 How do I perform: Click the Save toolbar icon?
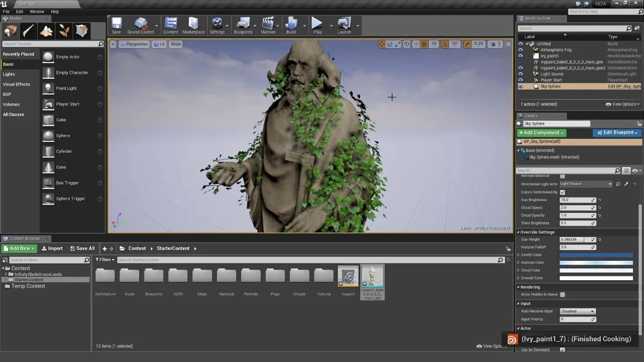(116, 26)
